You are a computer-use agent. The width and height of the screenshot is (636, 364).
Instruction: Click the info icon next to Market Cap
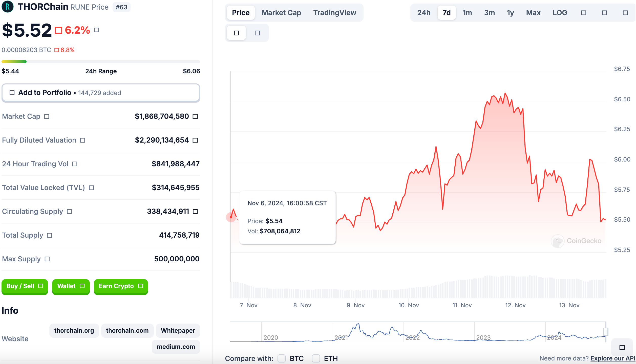[47, 117]
